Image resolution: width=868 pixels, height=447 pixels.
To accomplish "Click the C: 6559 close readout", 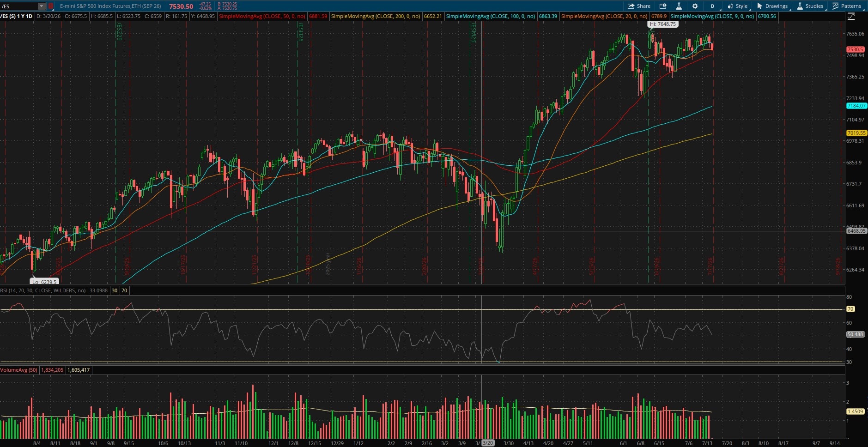I will click(153, 16).
